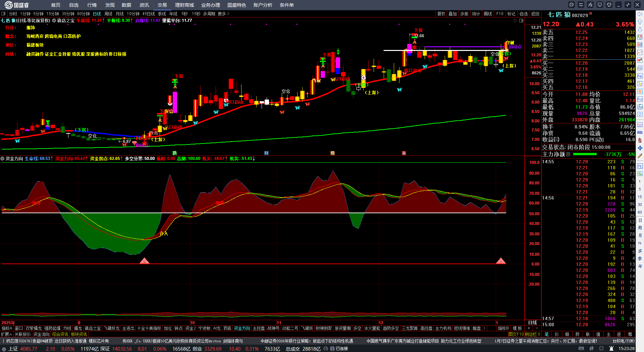Open the F10 company info sidebar icon

tap(640, 76)
